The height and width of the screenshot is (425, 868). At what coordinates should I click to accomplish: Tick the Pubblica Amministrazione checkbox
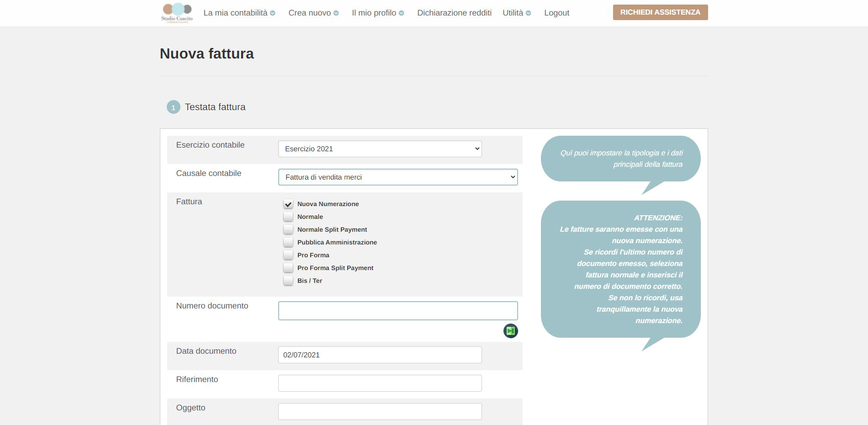point(288,243)
